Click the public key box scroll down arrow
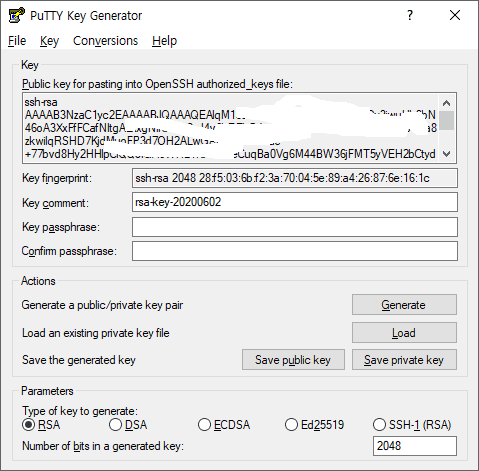Screen dimensions: 479x471 (447, 154)
